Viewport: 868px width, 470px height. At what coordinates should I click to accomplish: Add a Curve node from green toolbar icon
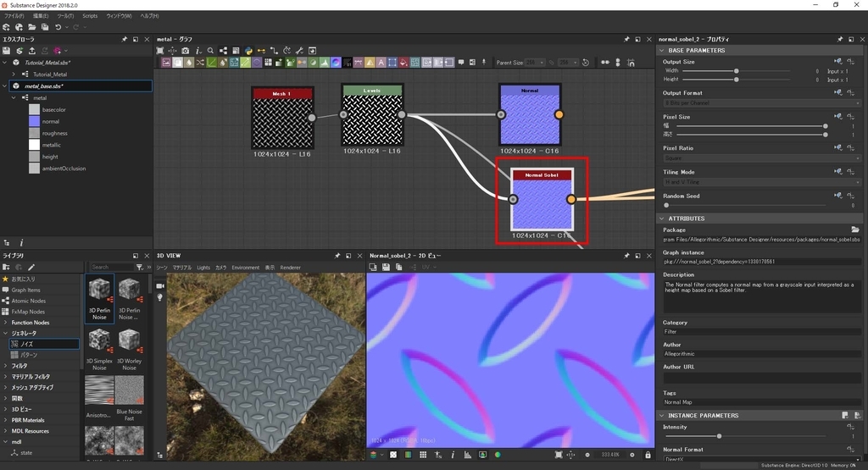click(211, 63)
